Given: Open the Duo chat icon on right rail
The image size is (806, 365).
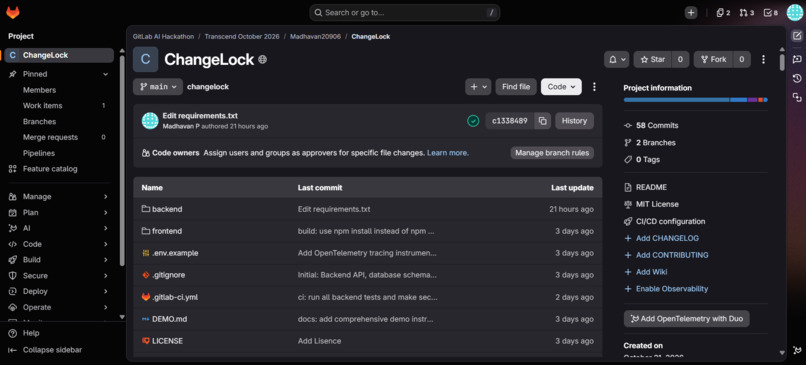Looking at the screenshot, I should pyautogui.click(x=797, y=59).
